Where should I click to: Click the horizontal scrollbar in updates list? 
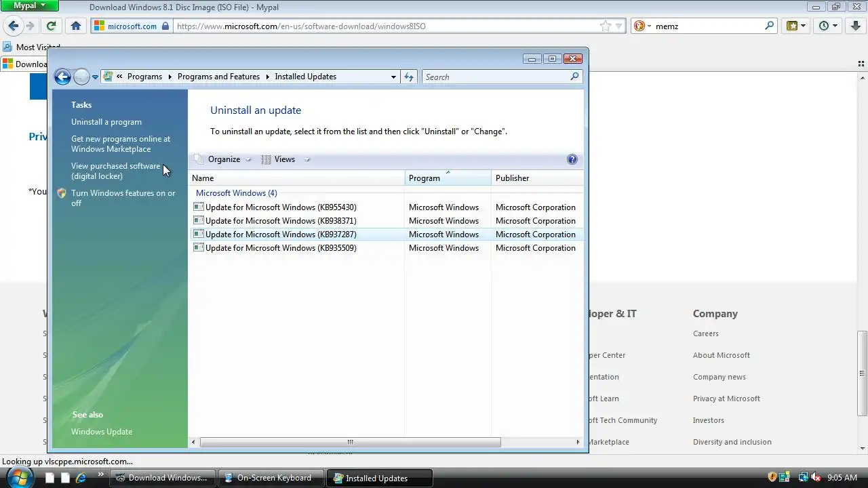coord(350,442)
